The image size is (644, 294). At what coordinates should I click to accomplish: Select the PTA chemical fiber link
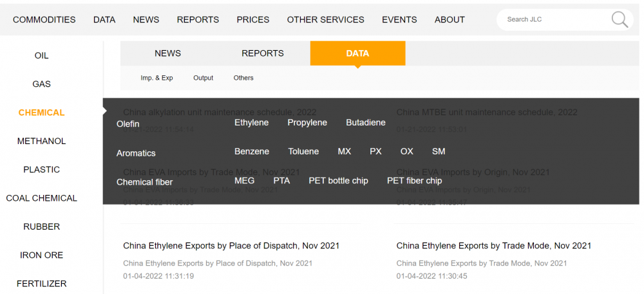[282, 181]
